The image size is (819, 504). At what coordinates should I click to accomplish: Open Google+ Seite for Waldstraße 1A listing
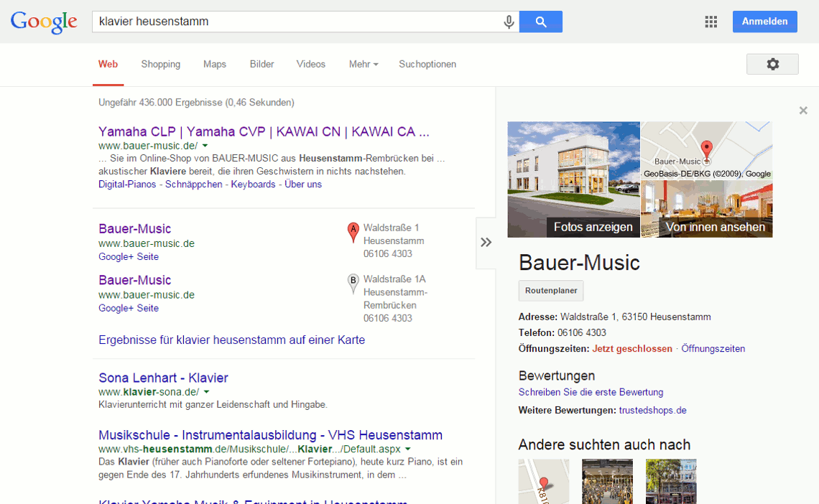[x=129, y=308]
